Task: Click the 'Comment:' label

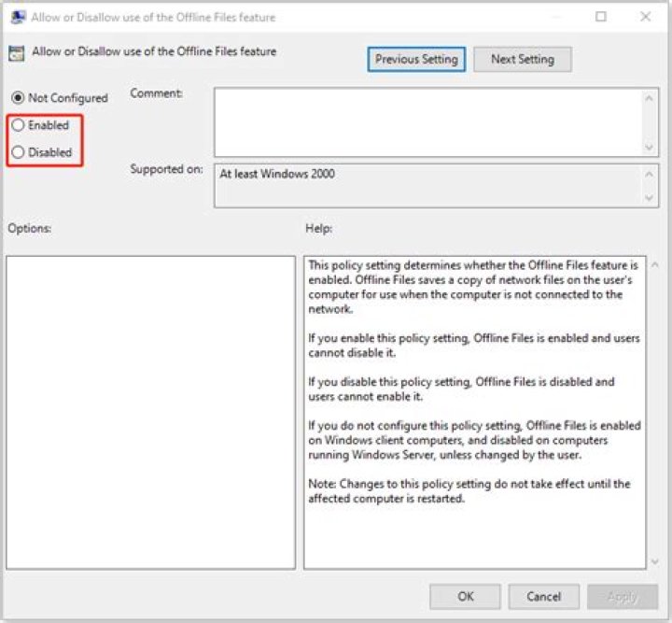Action: click(157, 93)
